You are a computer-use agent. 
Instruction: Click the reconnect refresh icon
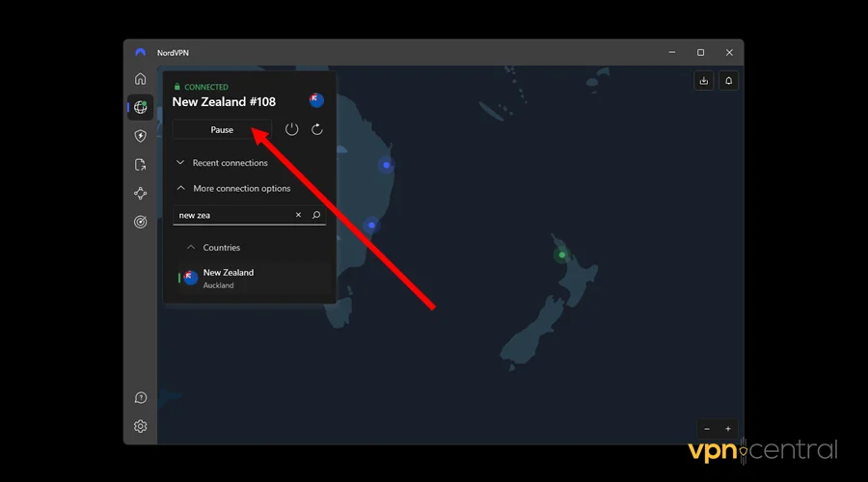(316, 129)
